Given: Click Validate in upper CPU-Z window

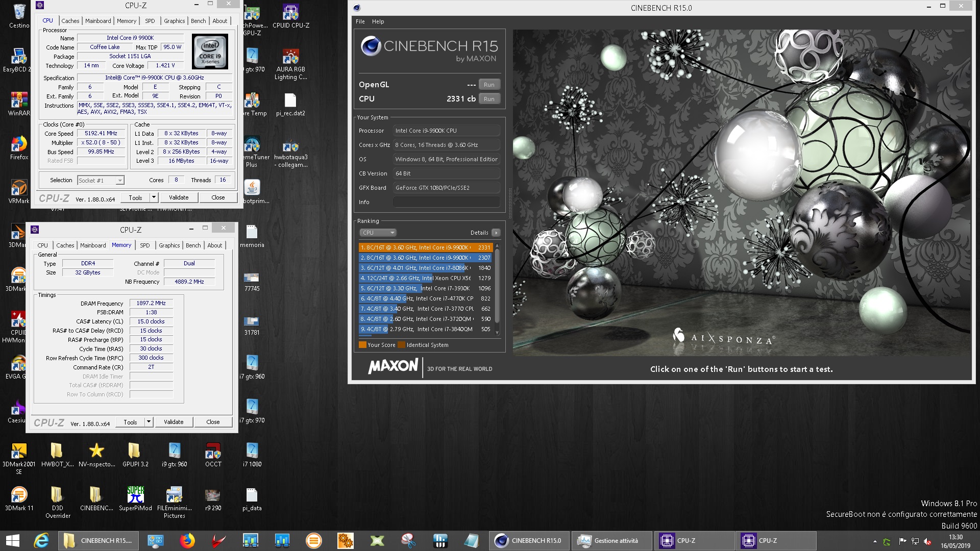Looking at the screenshot, I should pyautogui.click(x=179, y=197).
